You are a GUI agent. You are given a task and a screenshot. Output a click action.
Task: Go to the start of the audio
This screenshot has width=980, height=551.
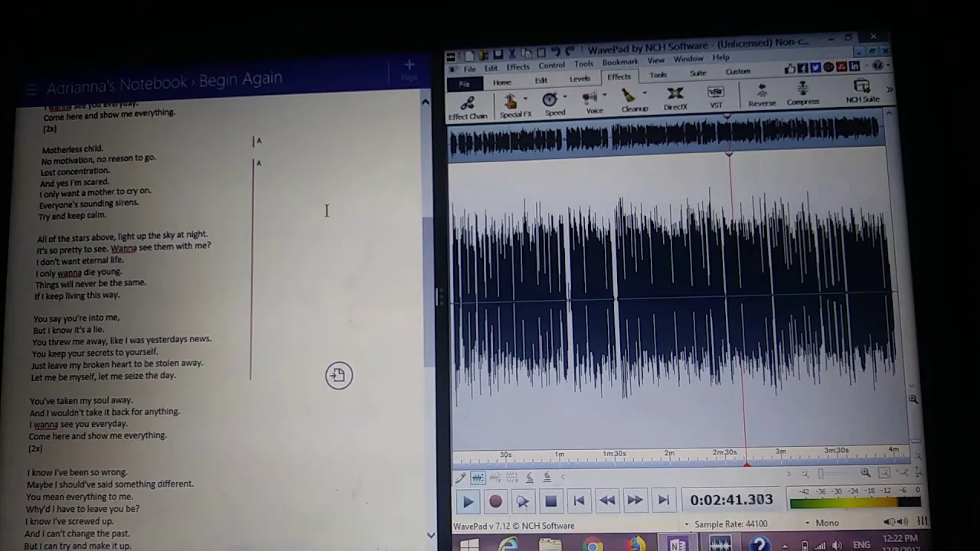[x=579, y=500]
